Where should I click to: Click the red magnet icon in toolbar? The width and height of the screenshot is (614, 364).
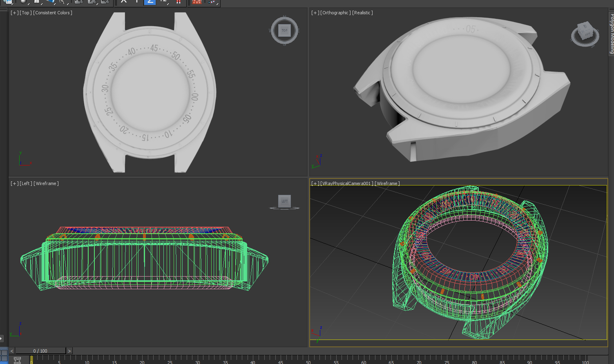pos(178,2)
